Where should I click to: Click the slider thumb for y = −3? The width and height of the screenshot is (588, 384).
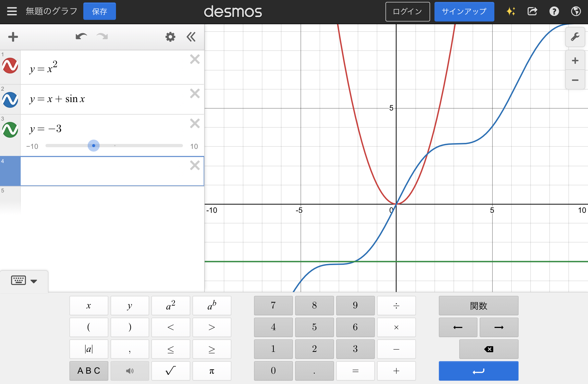click(94, 146)
